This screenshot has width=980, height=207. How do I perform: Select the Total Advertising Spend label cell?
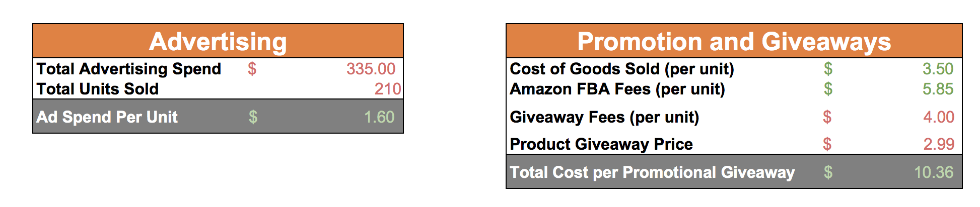129,69
